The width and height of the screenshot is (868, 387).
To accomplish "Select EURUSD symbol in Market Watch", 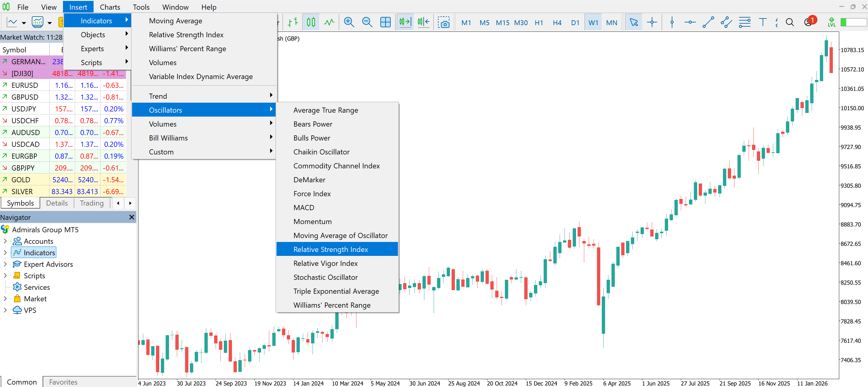I will [x=25, y=85].
